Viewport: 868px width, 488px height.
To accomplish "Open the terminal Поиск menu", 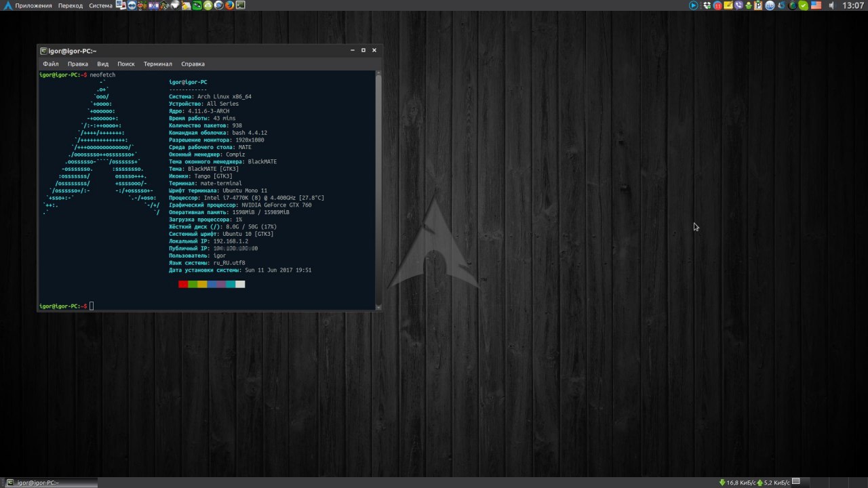I will coord(126,64).
